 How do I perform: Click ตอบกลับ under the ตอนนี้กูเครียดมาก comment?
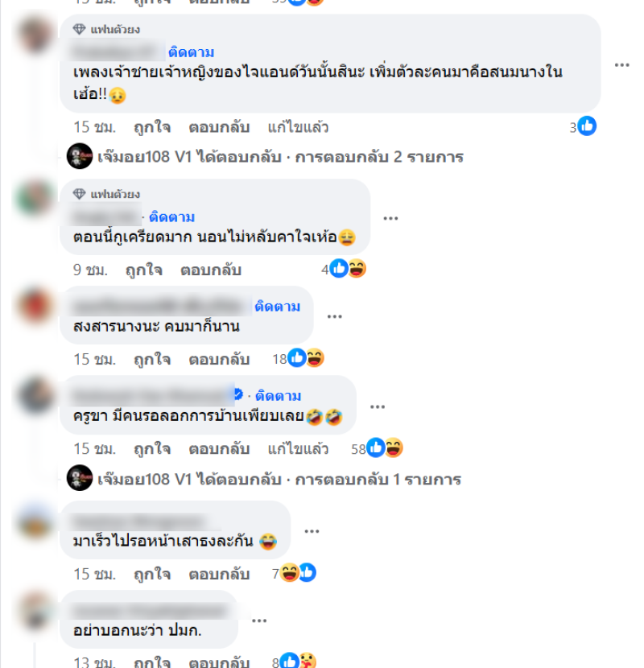(x=211, y=270)
